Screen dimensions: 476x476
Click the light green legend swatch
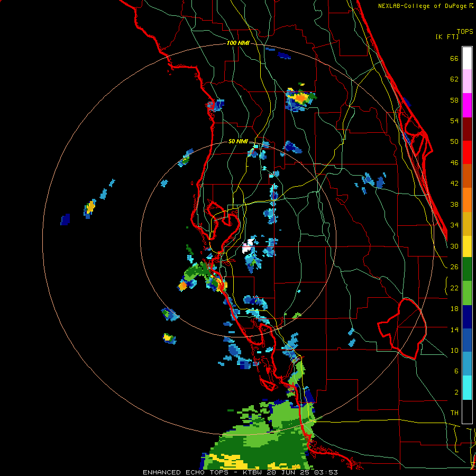pos(467,293)
